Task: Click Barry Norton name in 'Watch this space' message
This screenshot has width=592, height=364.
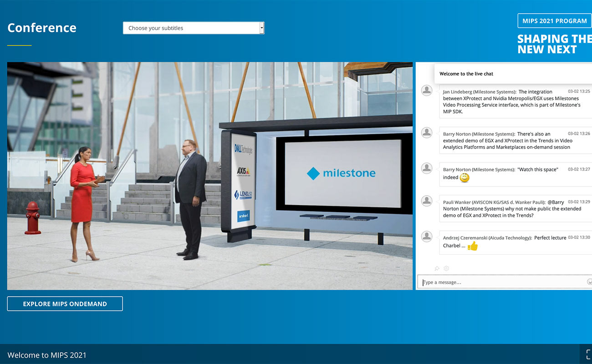Action: coord(479,170)
